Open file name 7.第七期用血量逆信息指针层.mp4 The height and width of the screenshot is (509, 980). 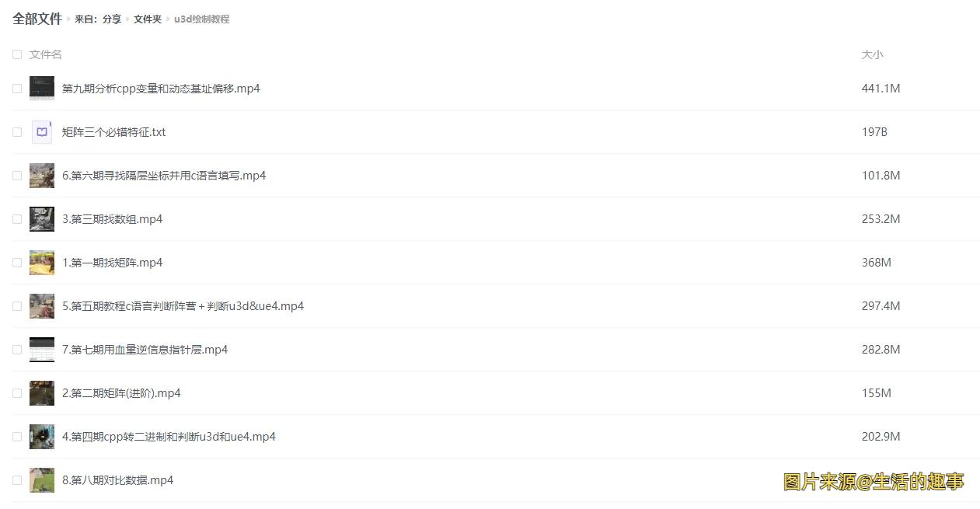pos(145,350)
